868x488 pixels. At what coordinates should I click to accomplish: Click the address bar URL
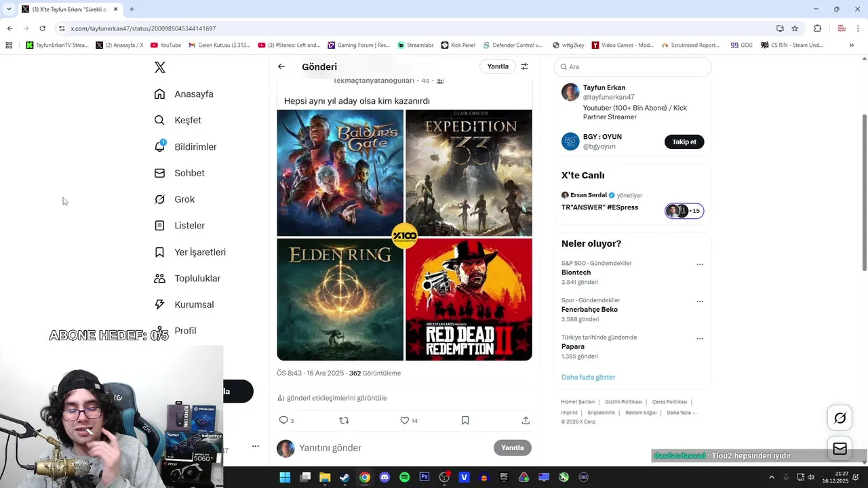click(143, 28)
